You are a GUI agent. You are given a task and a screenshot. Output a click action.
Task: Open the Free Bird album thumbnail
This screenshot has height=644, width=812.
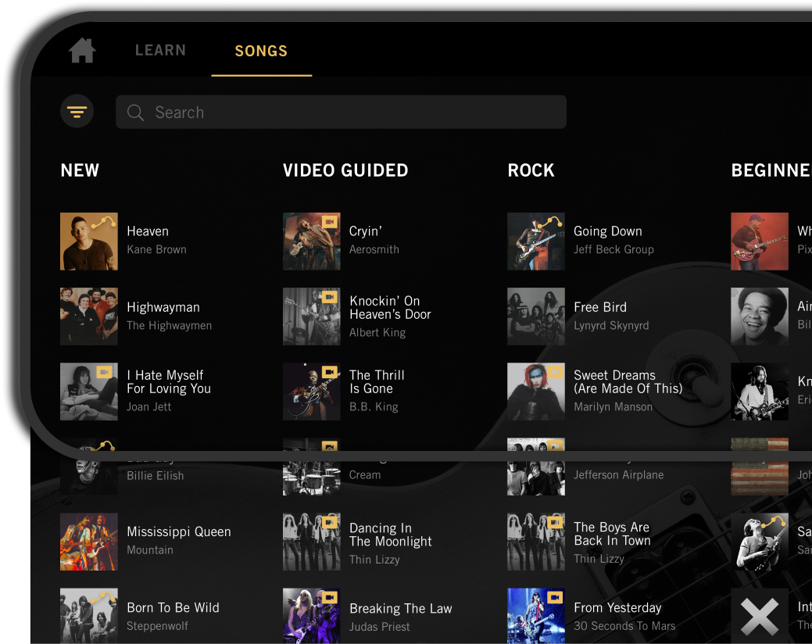536,317
